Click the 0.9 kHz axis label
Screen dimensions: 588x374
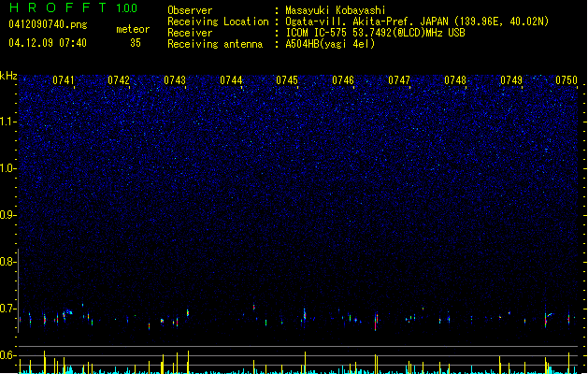point(8,215)
